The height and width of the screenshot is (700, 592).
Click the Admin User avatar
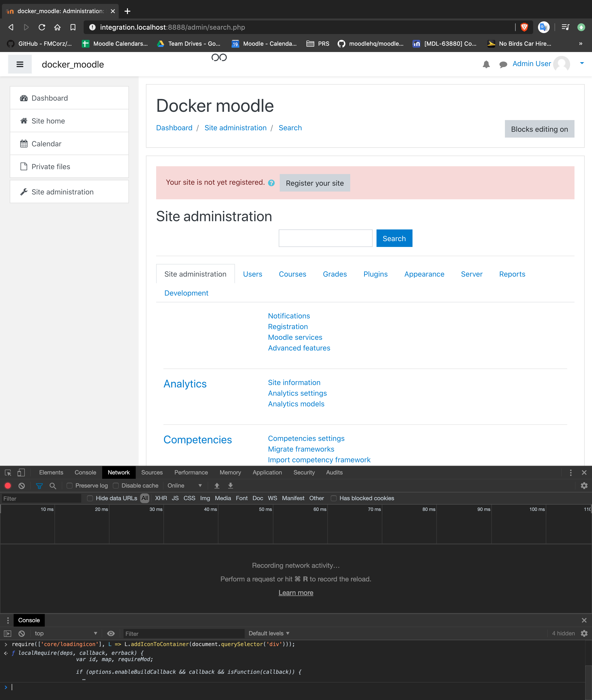click(561, 64)
